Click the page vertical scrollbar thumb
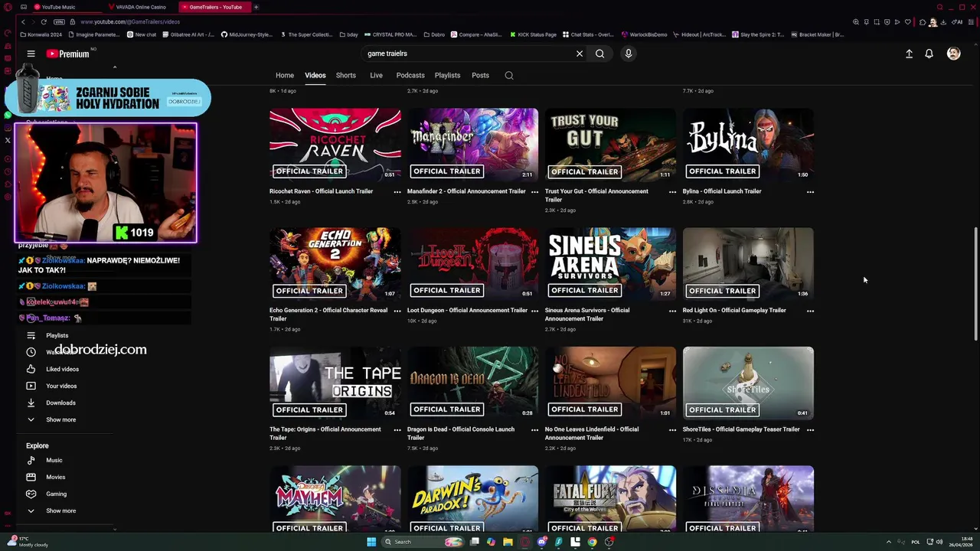Viewport: 980px width, 551px height. 975,283
